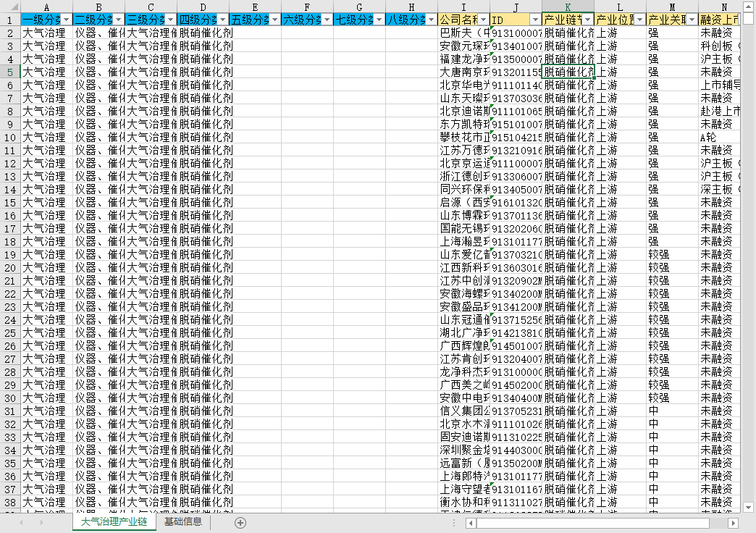Viewport: 756px width, 533px height.
Task: Select column N header
Action: [721, 7]
